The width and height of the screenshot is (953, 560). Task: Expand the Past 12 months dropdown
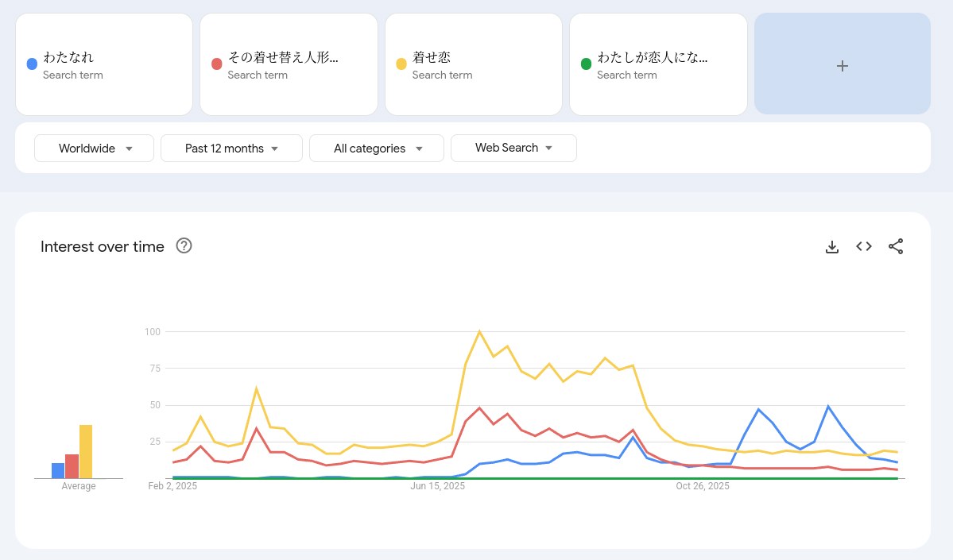231,149
